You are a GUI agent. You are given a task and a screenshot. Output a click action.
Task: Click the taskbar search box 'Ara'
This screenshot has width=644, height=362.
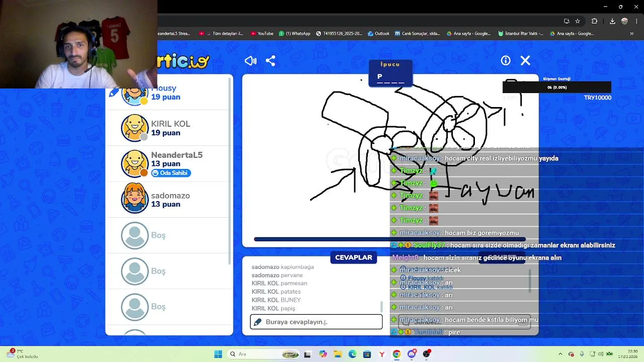click(x=264, y=354)
